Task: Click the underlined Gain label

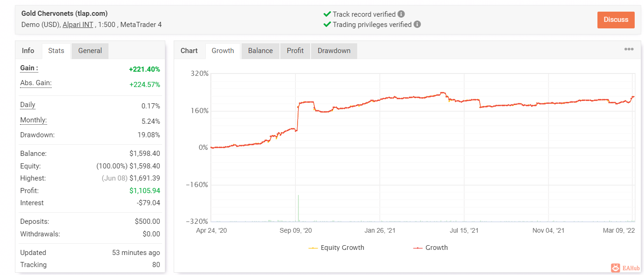Action: pos(29,68)
